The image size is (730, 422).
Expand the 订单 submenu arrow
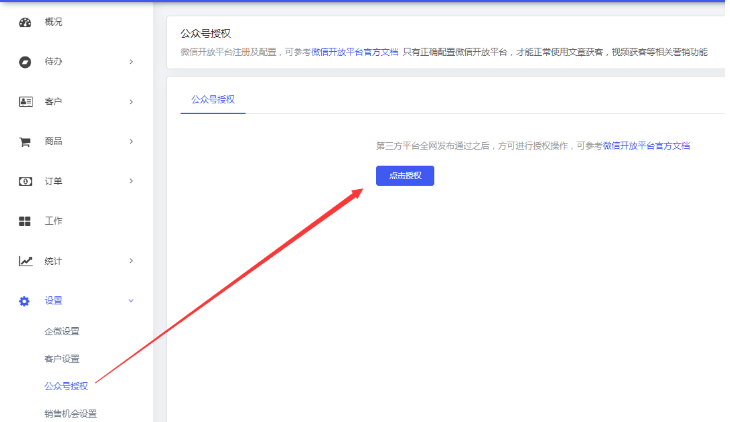pyautogui.click(x=131, y=181)
